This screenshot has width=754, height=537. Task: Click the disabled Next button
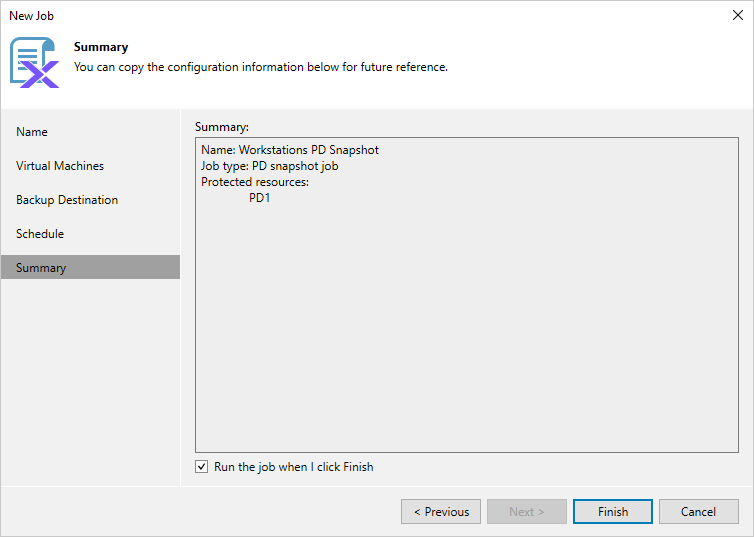pyautogui.click(x=526, y=512)
